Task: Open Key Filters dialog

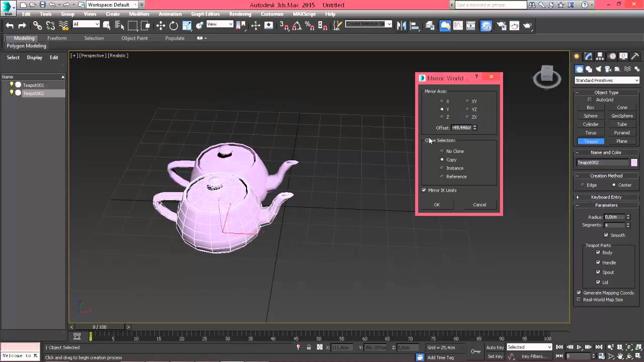Action: click(534, 356)
